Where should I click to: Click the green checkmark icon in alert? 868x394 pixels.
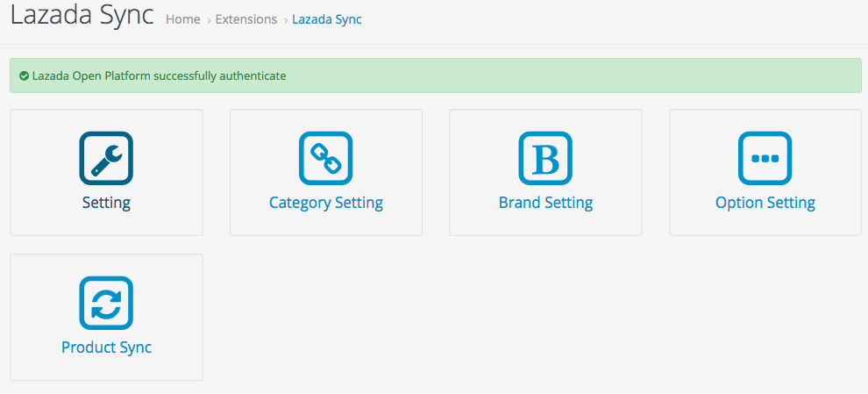pyautogui.click(x=24, y=76)
